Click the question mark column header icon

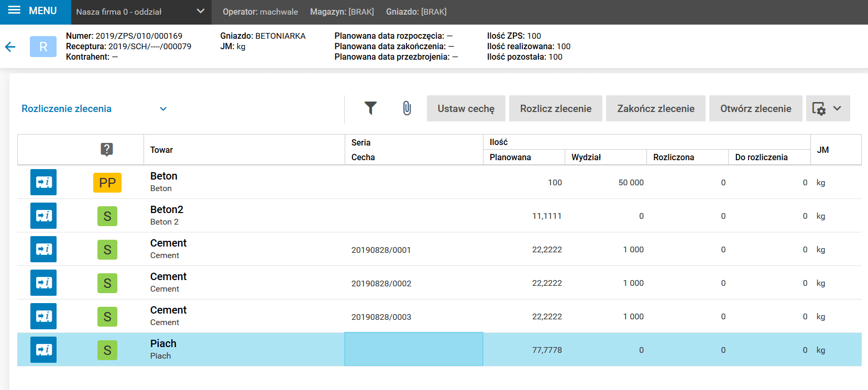coord(107,149)
